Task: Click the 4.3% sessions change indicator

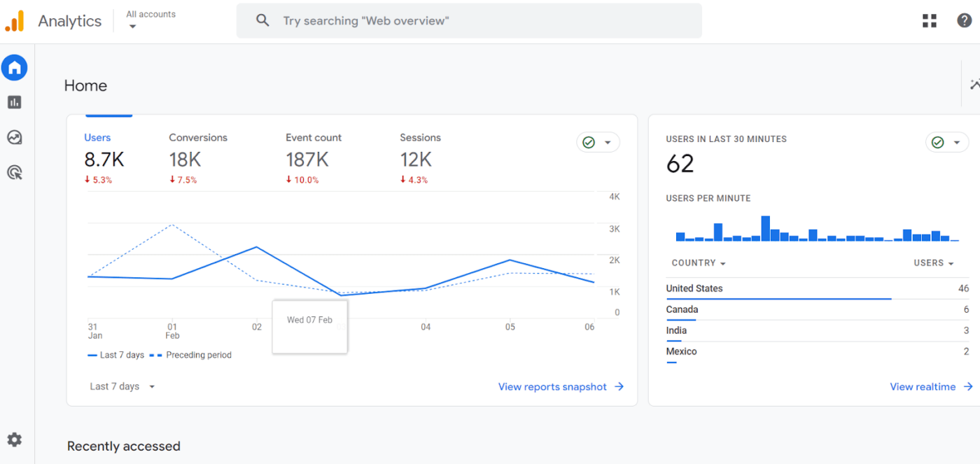Action: click(x=414, y=180)
